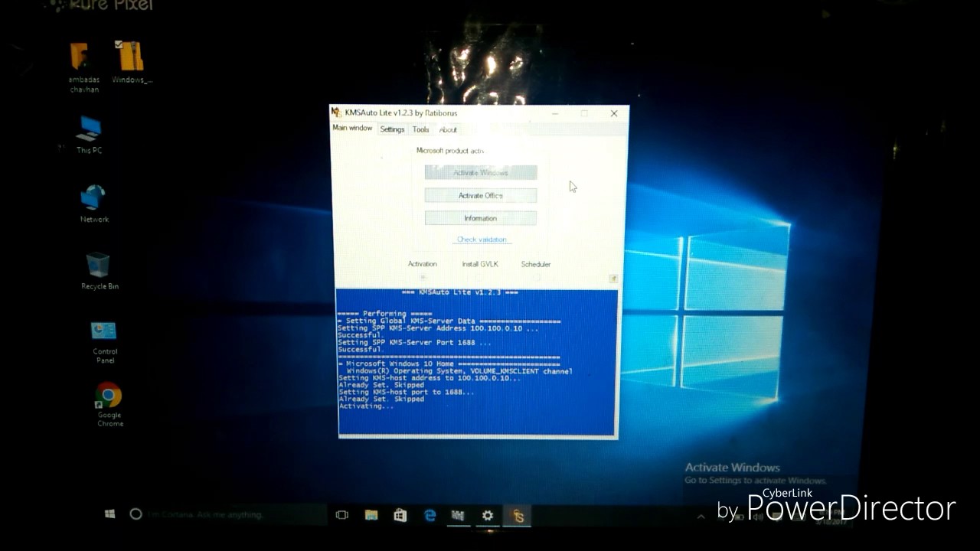Open the Windows Start menu
980x551 pixels.
point(109,514)
